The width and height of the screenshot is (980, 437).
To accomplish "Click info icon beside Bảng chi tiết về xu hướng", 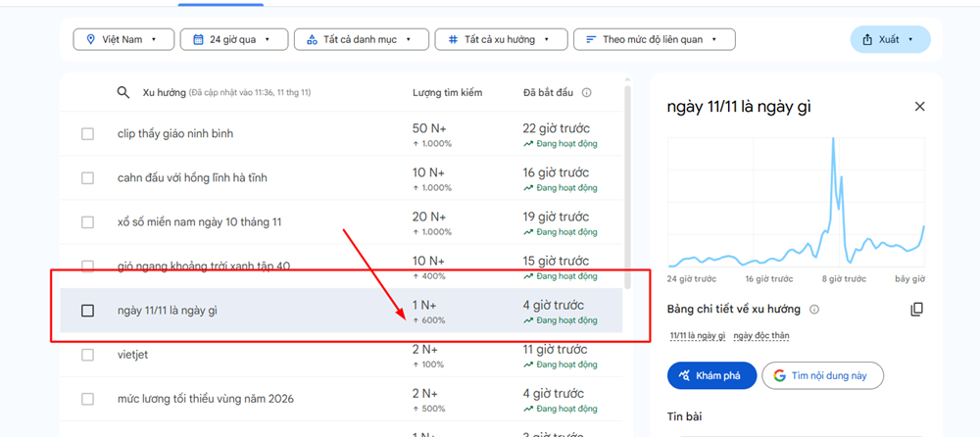I will pyautogui.click(x=814, y=310).
